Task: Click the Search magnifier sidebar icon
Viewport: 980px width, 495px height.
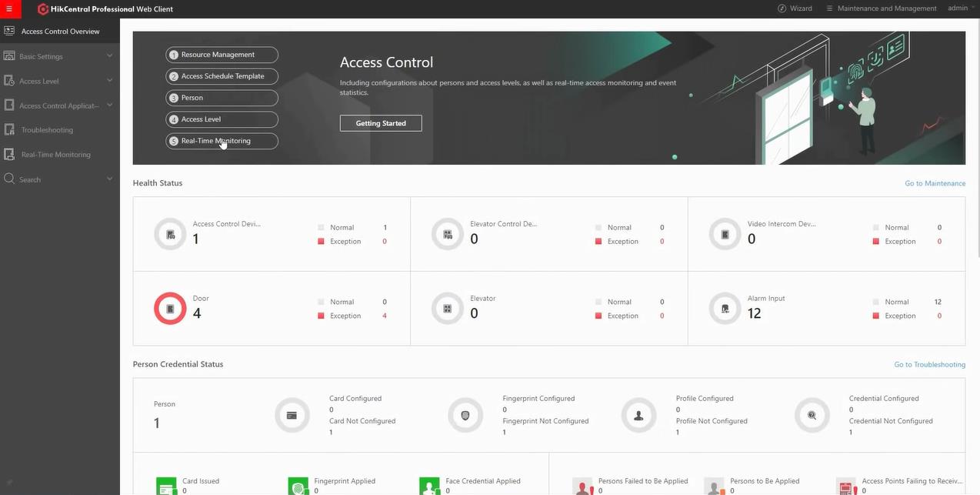Action: coord(9,179)
